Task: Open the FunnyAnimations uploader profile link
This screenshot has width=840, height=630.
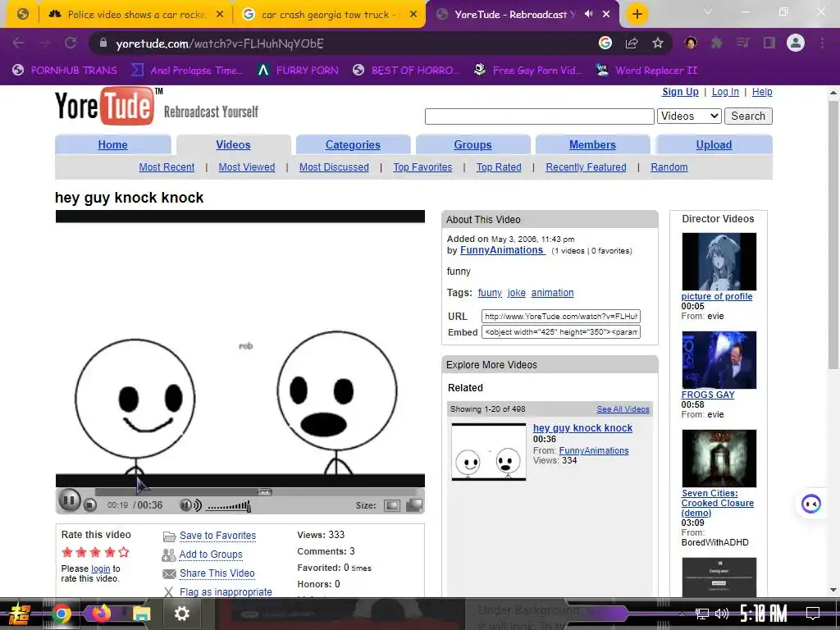Action: (503, 250)
